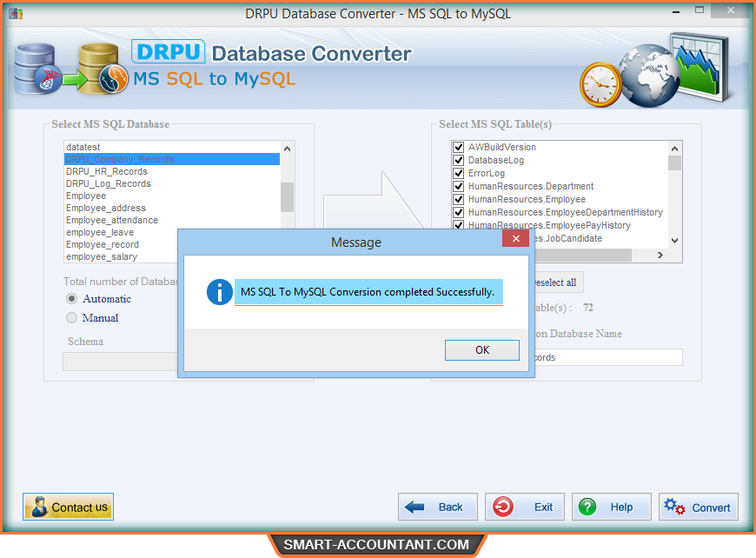Viewport: 756px width, 558px height.
Task: Select the Manual radio button
Action: pyautogui.click(x=72, y=318)
